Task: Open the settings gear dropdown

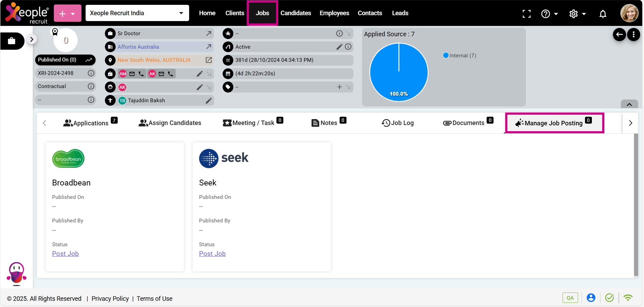Action: pyautogui.click(x=577, y=14)
